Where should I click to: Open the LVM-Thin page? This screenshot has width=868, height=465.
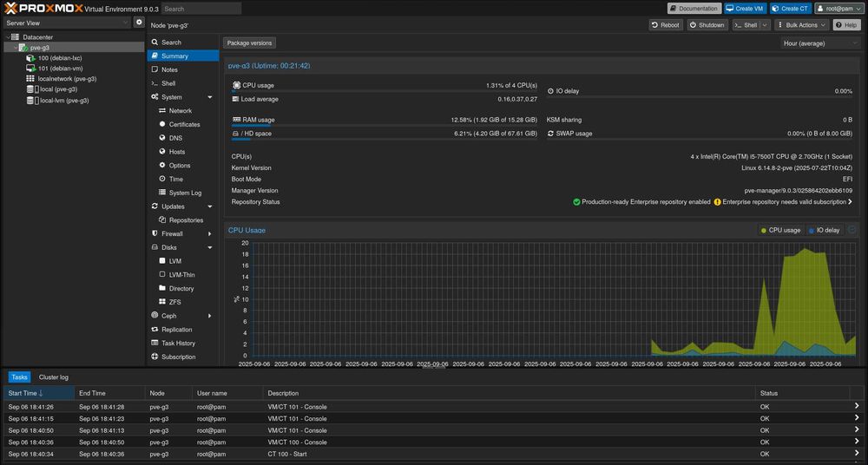[x=181, y=274]
